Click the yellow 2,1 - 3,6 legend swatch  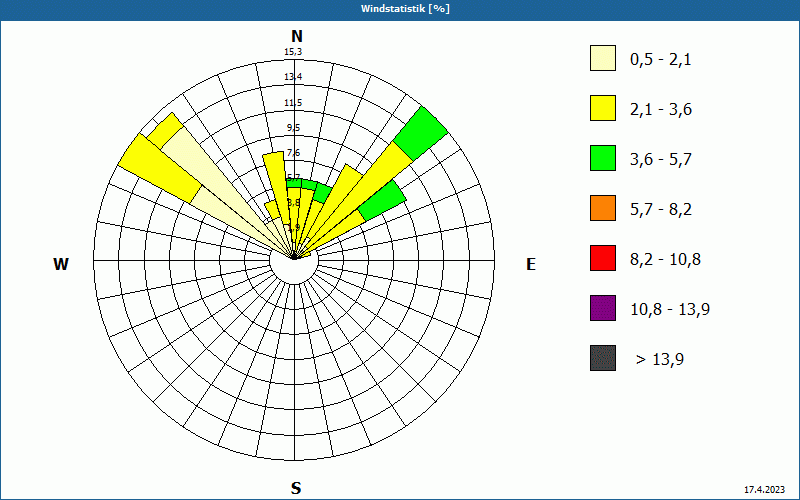point(603,108)
